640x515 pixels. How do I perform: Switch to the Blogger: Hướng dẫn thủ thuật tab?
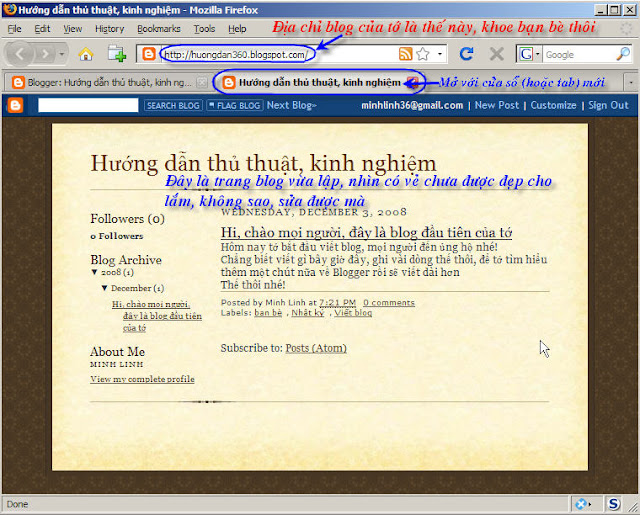pos(109,83)
